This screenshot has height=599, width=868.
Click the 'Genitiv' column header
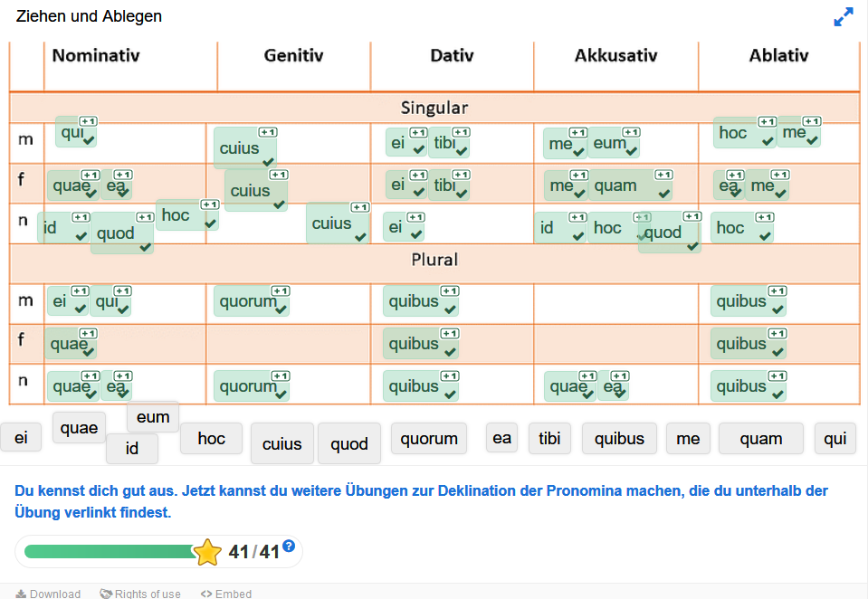click(293, 56)
